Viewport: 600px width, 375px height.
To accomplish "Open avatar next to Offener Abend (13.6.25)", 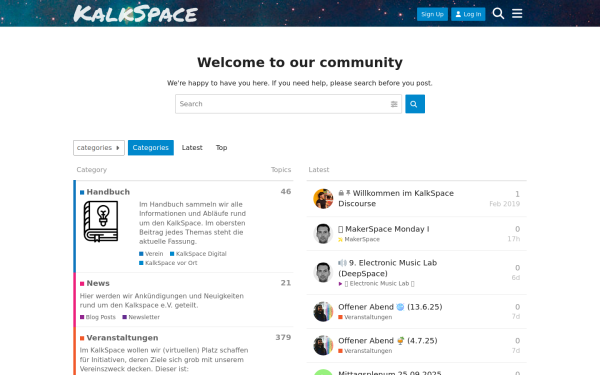I will pos(323,311).
